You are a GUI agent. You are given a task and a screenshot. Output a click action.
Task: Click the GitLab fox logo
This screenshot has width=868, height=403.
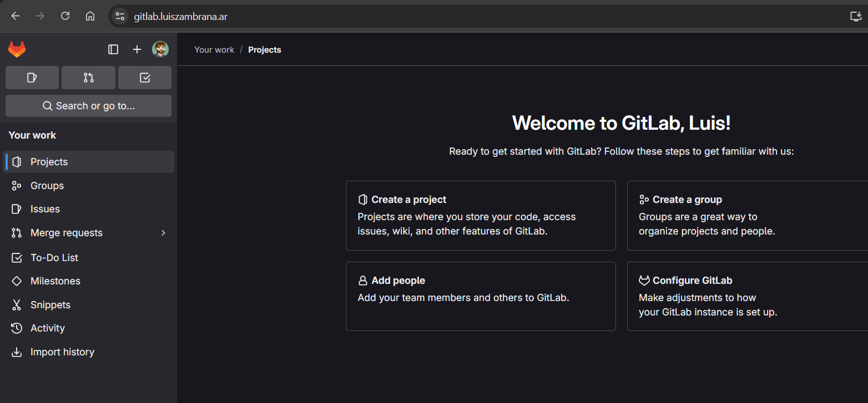(17, 49)
